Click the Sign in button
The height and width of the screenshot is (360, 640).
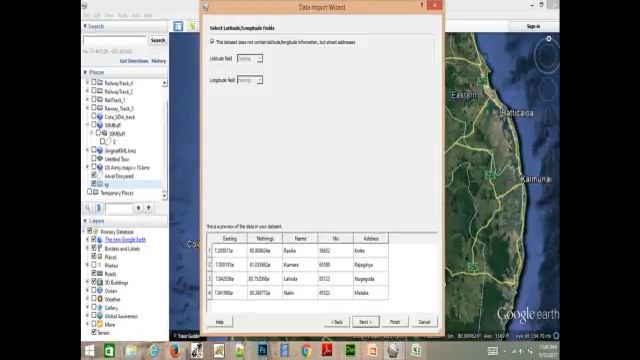point(533,26)
